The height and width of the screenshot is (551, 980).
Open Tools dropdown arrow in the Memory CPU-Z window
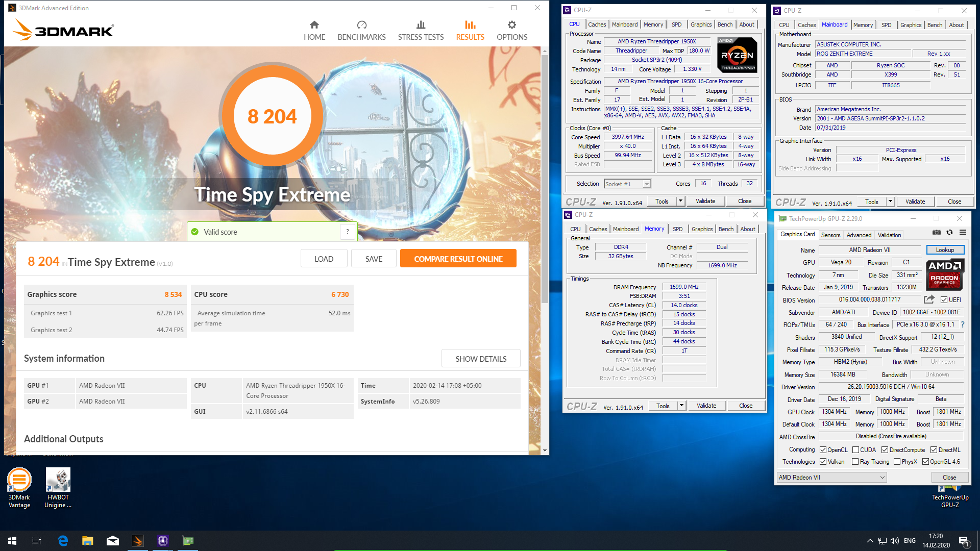tap(681, 406)
